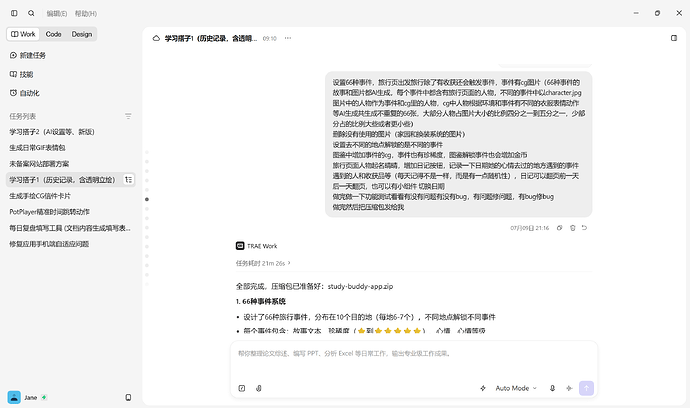
Task: Expand the 任务耗时 21m 26s details
Action: [x=263, y=263]
